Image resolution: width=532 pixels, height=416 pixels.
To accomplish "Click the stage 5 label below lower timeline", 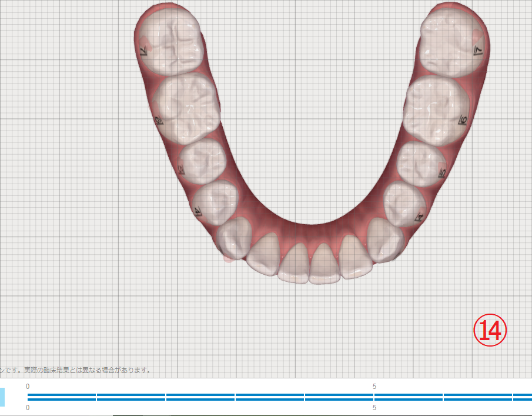I will [x=374, y=407].
